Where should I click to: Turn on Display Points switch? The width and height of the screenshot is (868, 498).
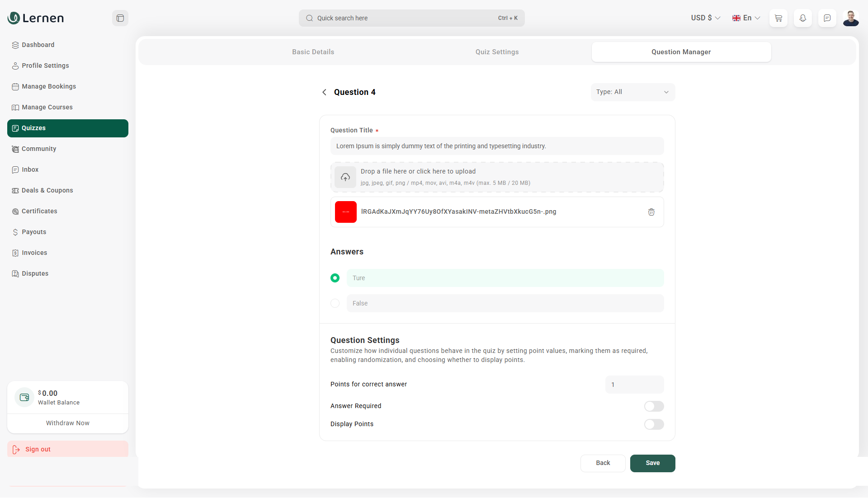[x=654, y=424]
